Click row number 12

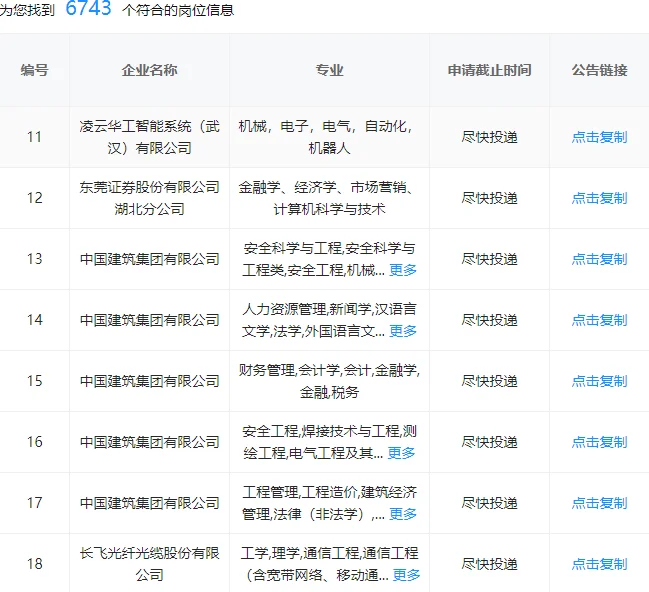[x=34, y=198]
